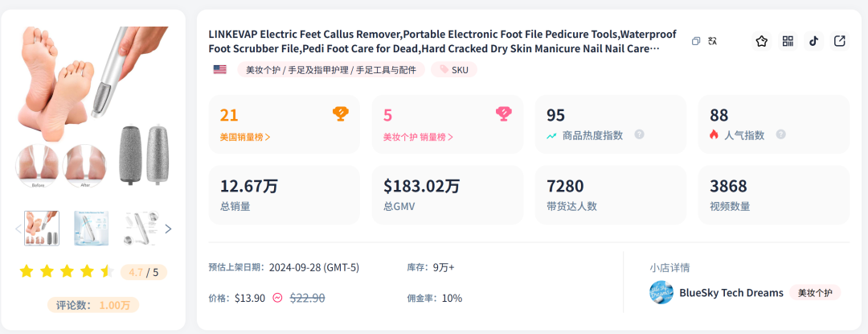Open the BlueSky Tech Dreams shop
This screenshot has height=334, width=868.
(731, 293)
